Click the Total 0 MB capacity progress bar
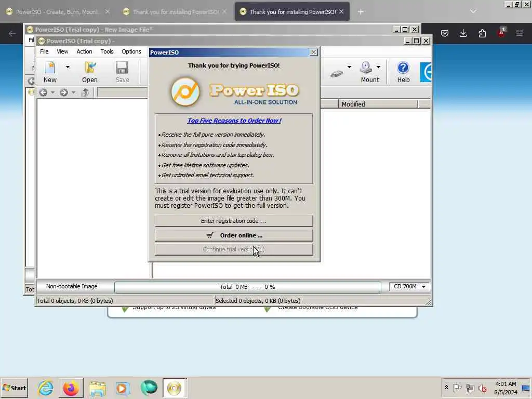532x399 pixels. pyautogui.click(x=248, y=287)
